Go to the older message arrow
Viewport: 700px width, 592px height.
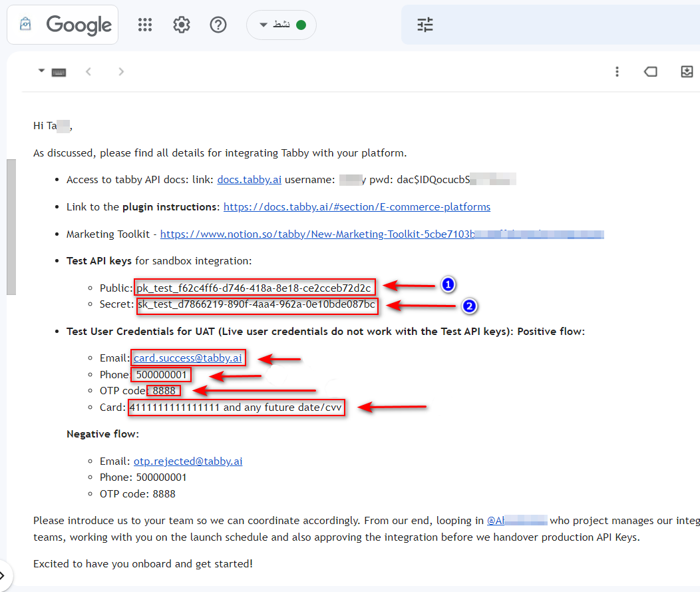tap(121, 71)
